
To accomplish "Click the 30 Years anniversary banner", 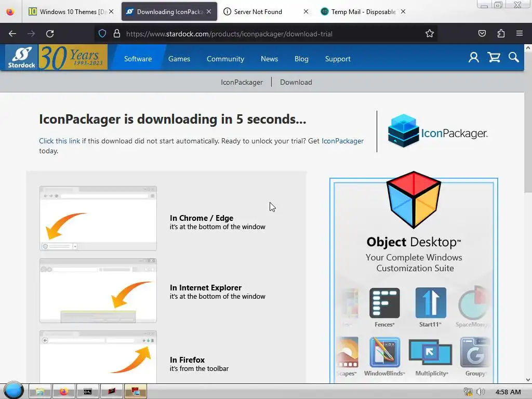I will [x=73, y=57].
